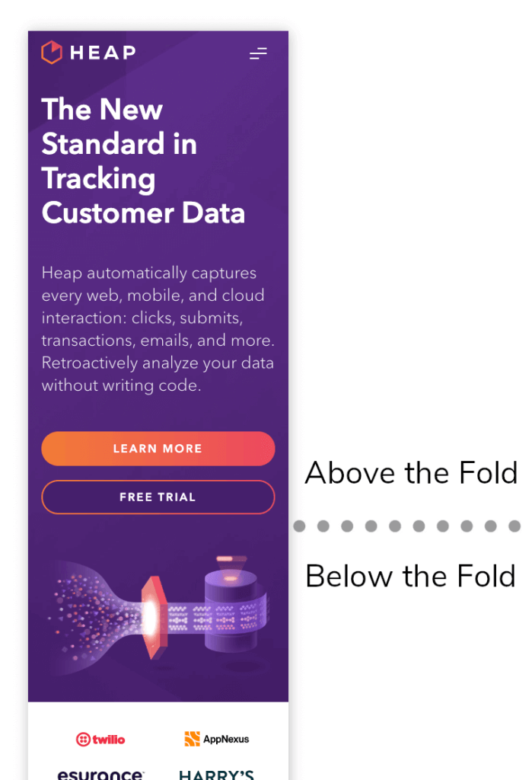Image resolution: width=532 pixels, height=780 pixels.
Task: Click the HARRY'S logo
Action: (x=216, y=775)
